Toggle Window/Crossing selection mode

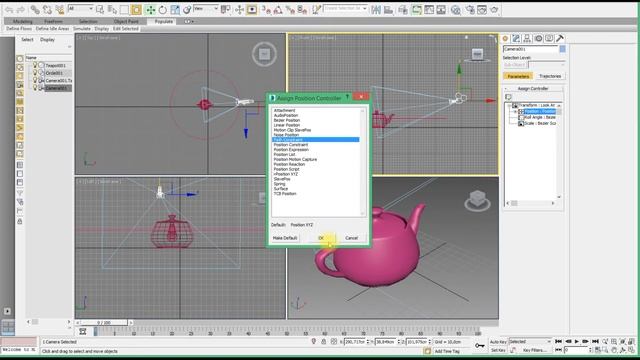[x=136, y=9]
